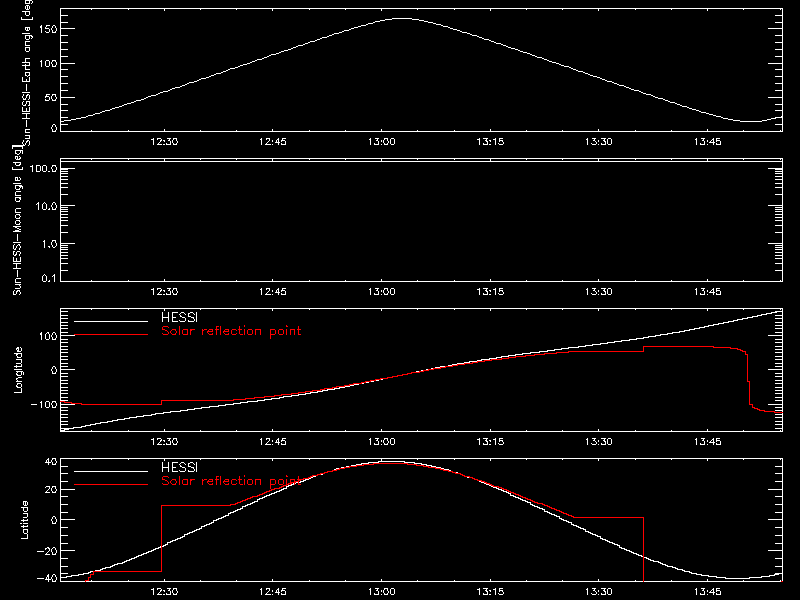Click the 0 tick on Longitude axis

pyautogui.click(x=54, y=370)
